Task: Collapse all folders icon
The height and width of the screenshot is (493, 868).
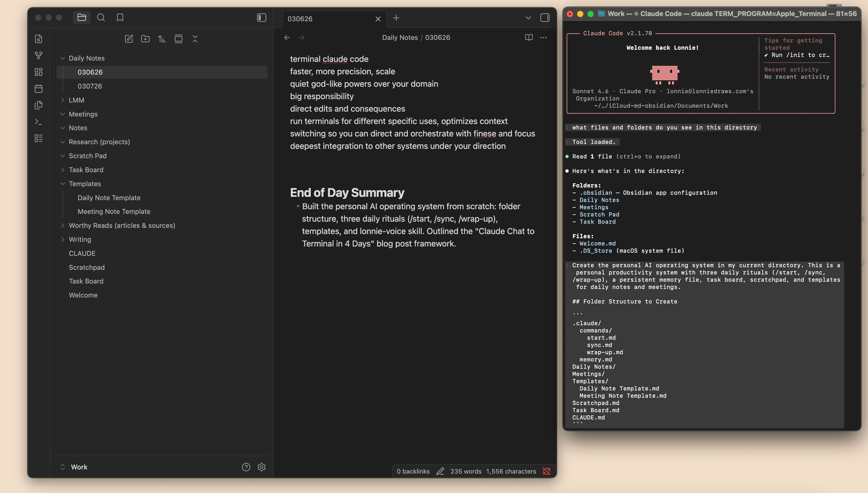Action: point(195,39)
